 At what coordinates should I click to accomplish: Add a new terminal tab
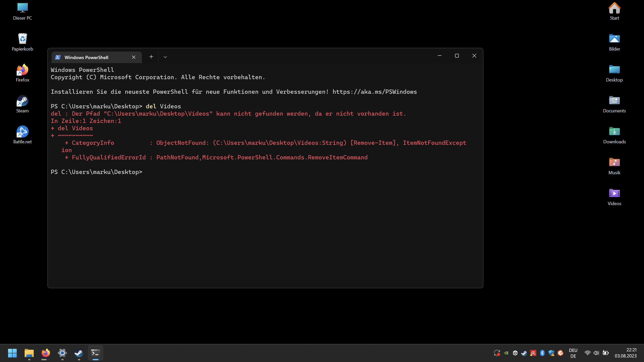tap(151, 57)
